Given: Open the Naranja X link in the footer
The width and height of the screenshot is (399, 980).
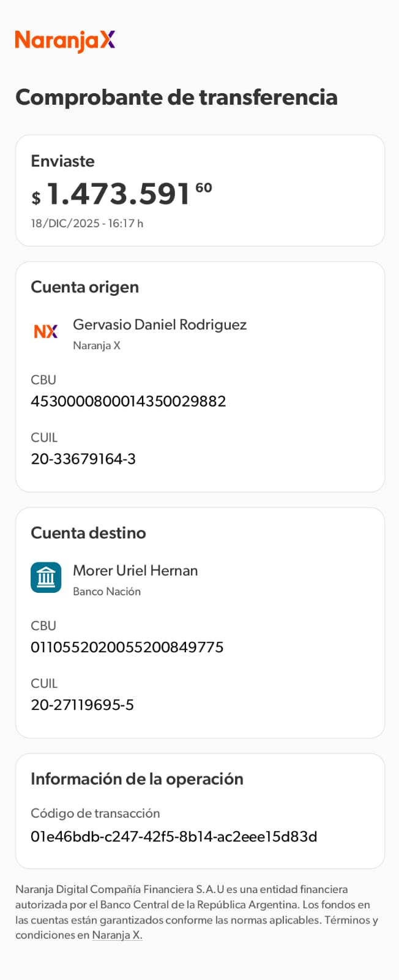Looking at the screenshot, I should (117, 935).
